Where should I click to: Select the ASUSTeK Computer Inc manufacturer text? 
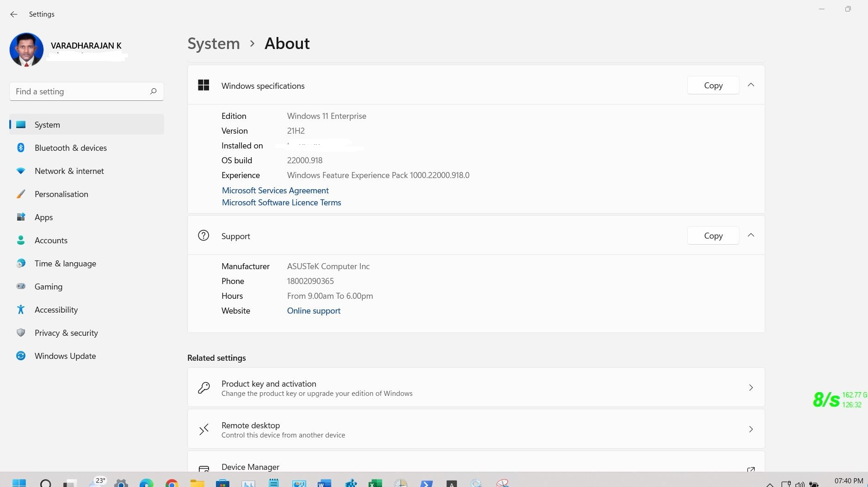328,266
